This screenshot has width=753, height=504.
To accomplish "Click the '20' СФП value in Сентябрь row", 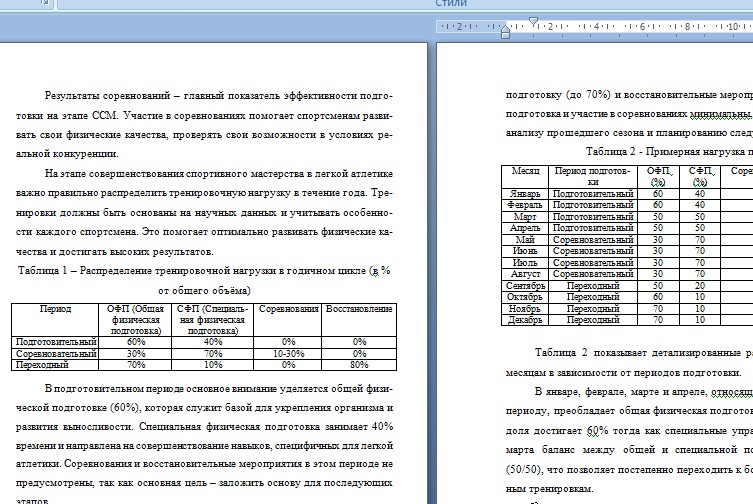I will coord(700,285).
